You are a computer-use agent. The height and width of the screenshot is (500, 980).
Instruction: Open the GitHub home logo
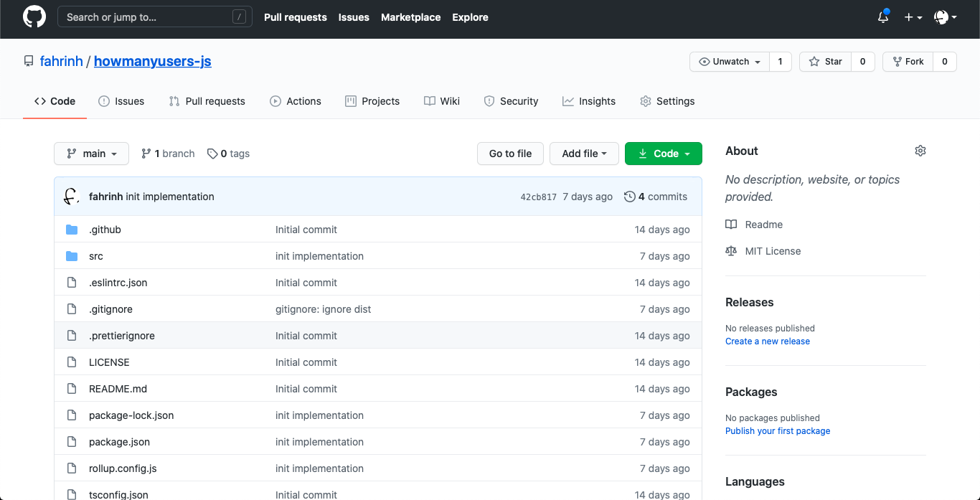point(34,17)
